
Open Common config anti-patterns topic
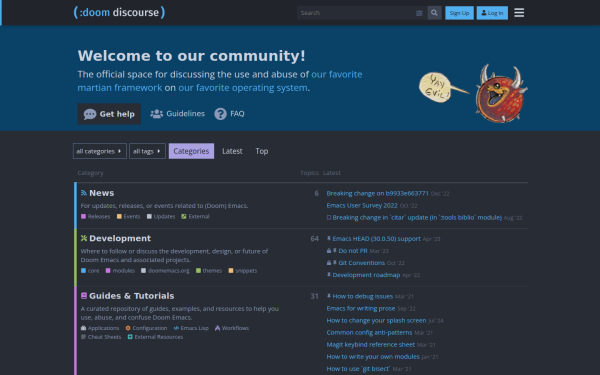369,333
